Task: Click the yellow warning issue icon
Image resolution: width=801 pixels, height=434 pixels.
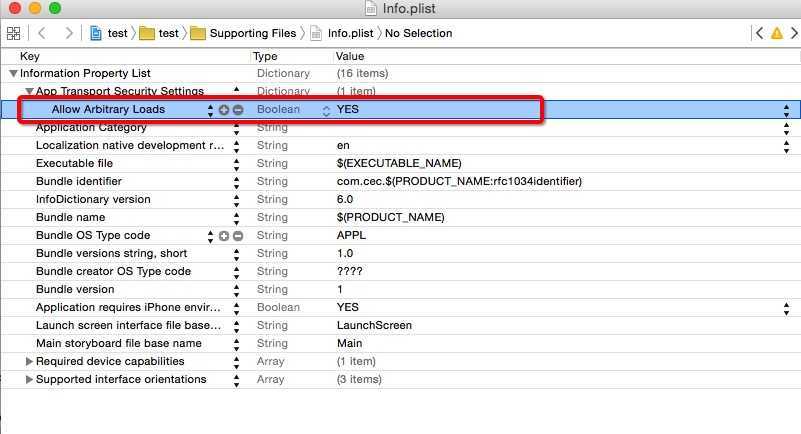Action: tap(776, 33)
